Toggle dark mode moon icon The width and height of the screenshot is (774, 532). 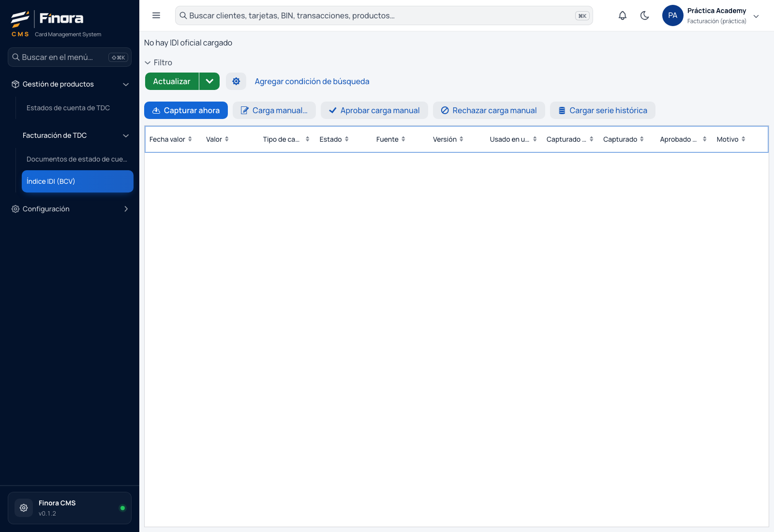click(645, 15)
